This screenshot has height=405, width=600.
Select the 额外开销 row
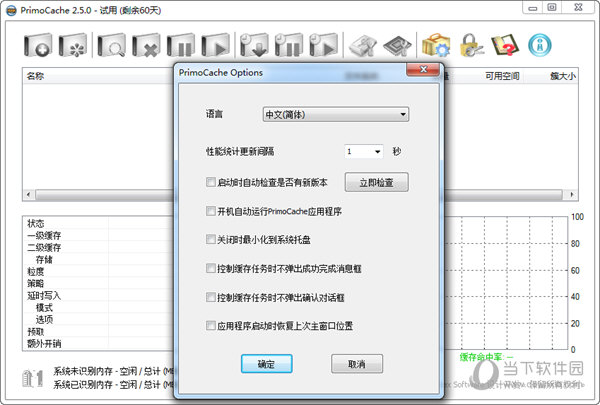[98, 343]
